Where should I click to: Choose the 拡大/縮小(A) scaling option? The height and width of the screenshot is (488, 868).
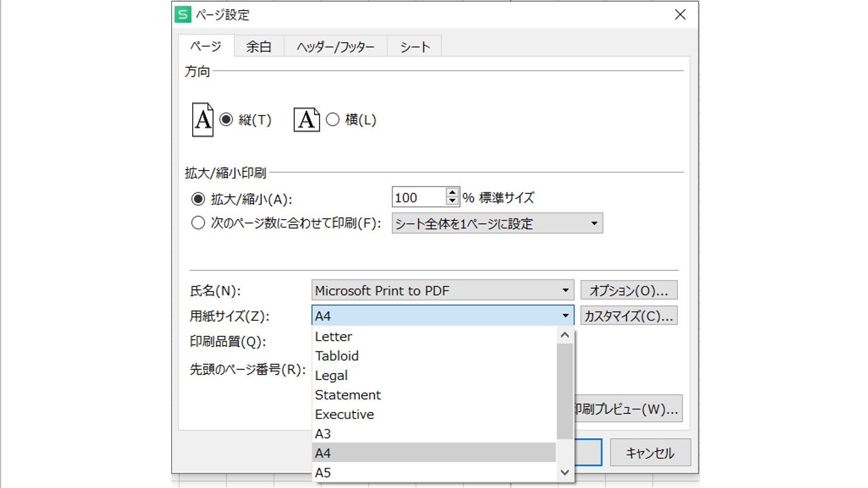198,199
